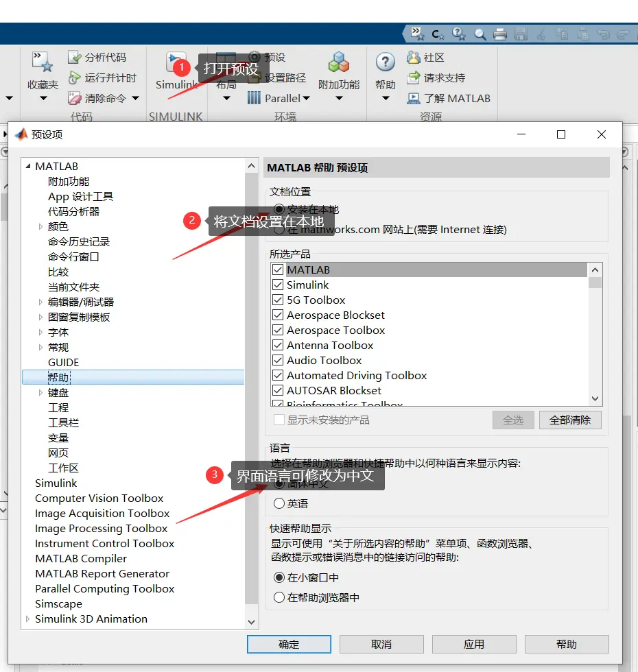Select Simulink in preferences tree

(56, 483)
